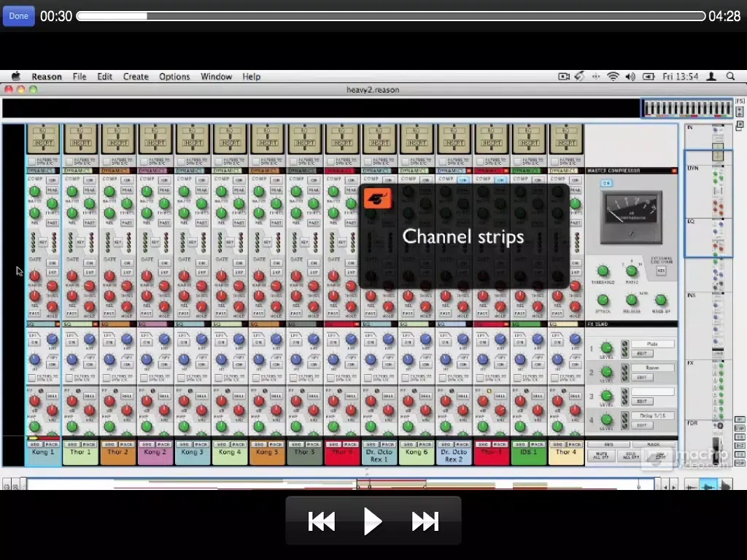Toggle Kong 1 LPF ON button
The height and width of the screenshot is (560, 747).
[x=34, y=342]
